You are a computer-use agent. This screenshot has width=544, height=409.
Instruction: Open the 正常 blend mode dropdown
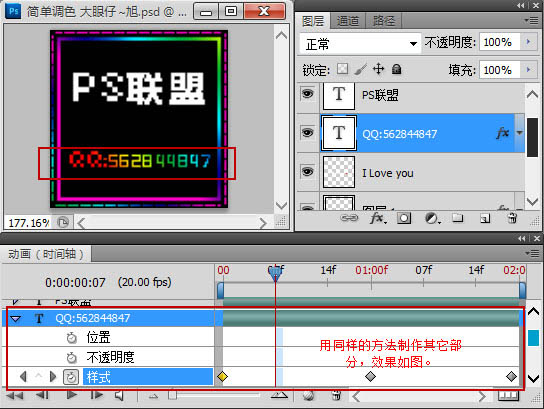tap(360, 44)
